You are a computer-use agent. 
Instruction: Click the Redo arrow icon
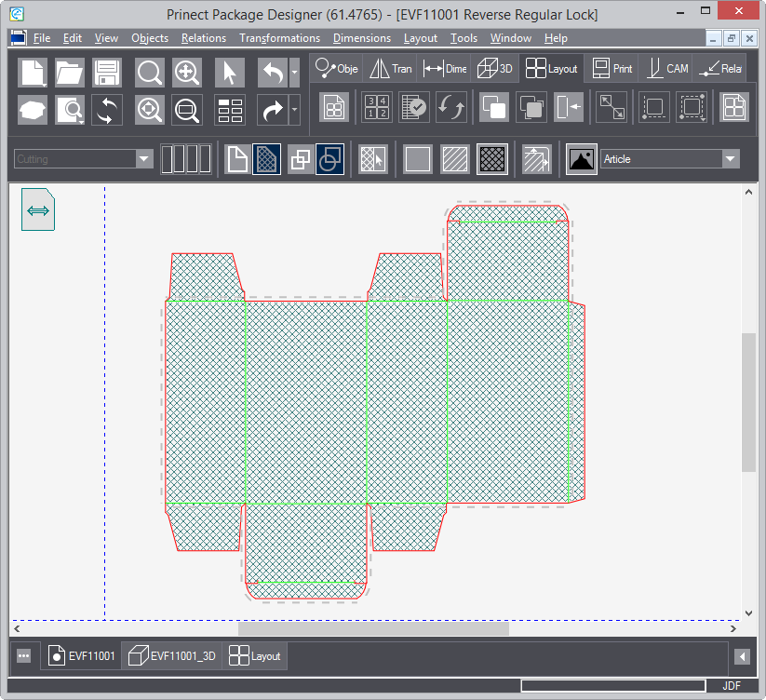[272, 110]
